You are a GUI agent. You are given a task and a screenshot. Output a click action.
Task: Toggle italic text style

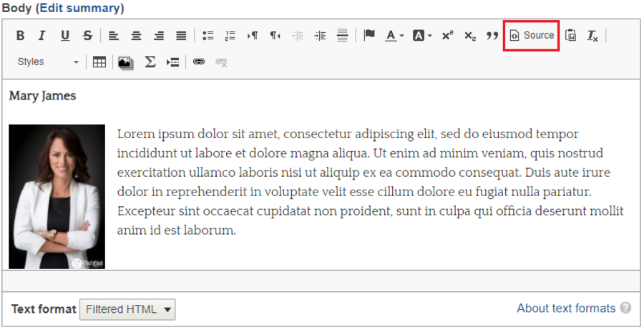[42, 36]
